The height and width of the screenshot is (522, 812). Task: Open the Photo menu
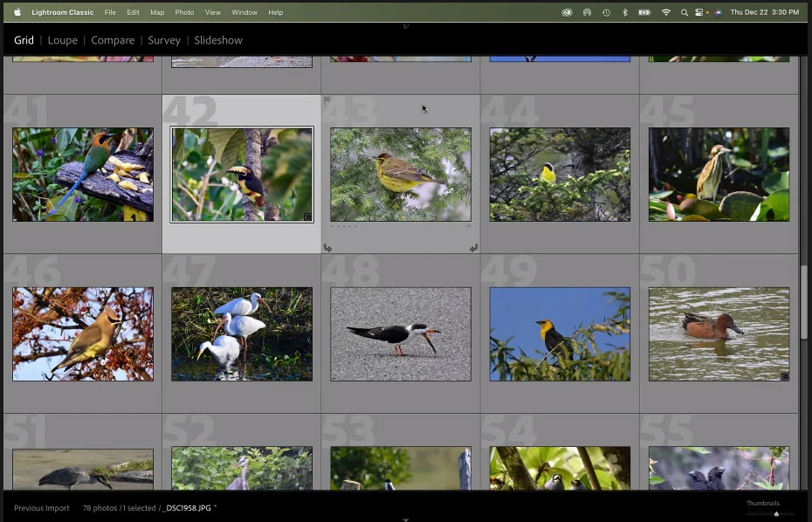click(x=184, y=12)
